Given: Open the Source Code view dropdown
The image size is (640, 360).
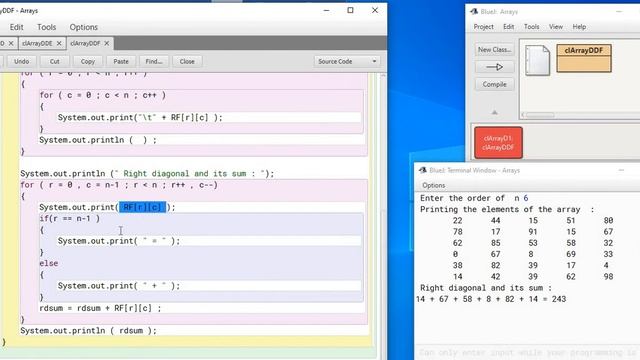Looking at the screenshot, I should (x=347, y=61).
